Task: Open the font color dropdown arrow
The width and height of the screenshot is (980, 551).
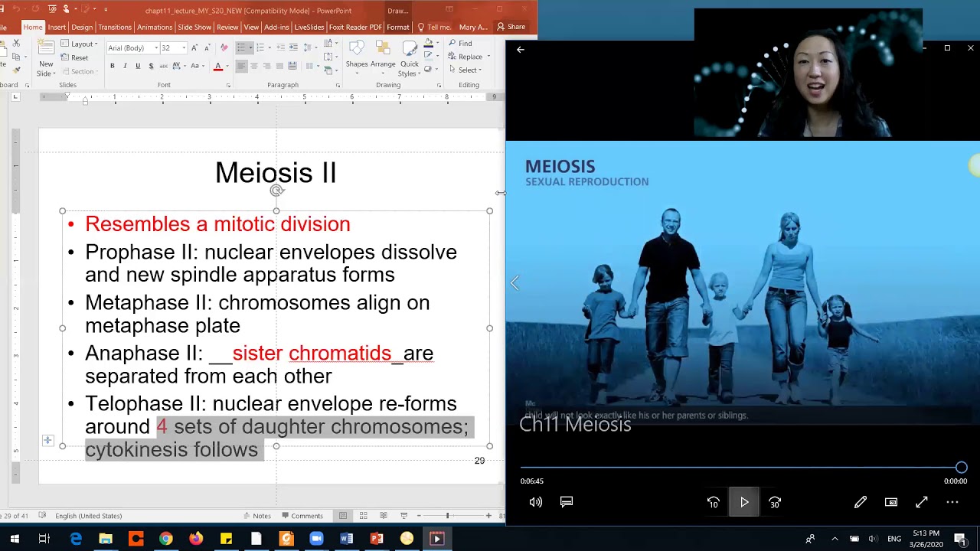Action: (x=228, y=67)
